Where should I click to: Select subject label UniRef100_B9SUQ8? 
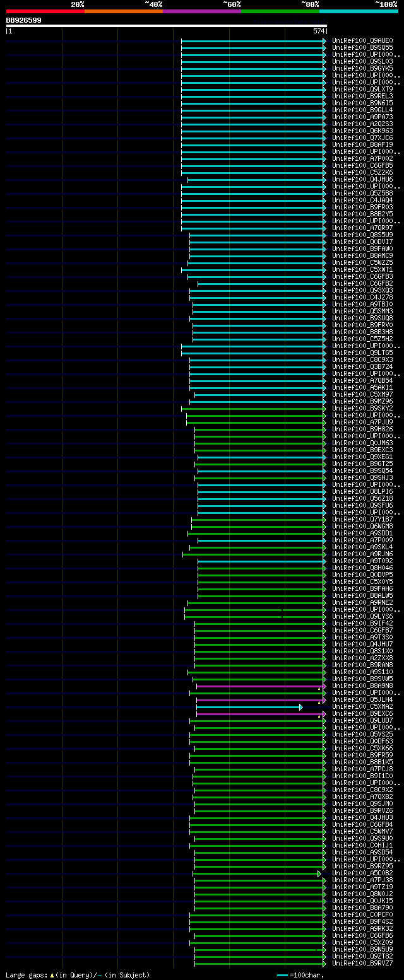(362, 318)
